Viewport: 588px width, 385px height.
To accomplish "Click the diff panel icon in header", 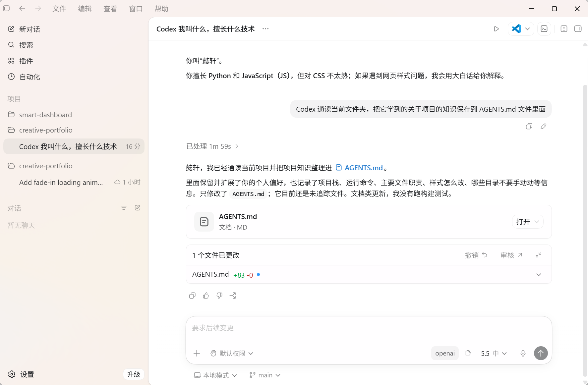I will coord(564,29).
